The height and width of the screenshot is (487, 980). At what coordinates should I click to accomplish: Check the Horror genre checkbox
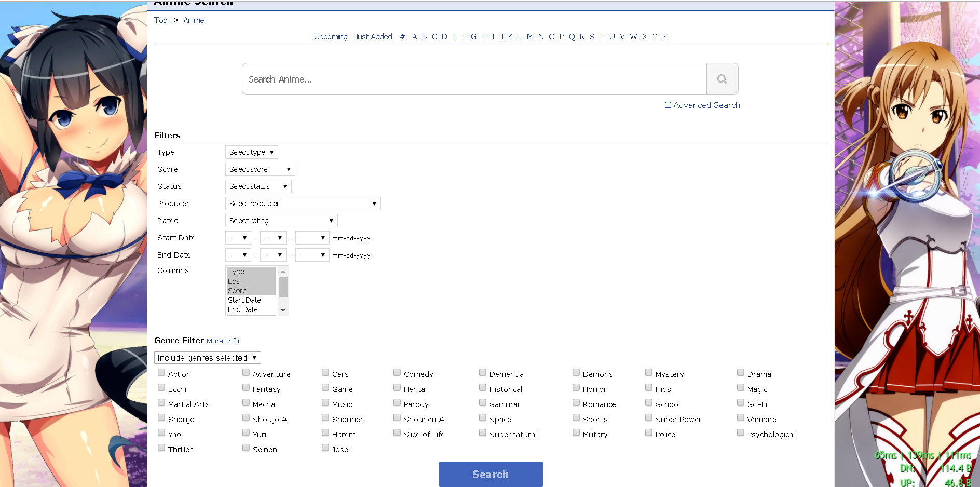576,388
